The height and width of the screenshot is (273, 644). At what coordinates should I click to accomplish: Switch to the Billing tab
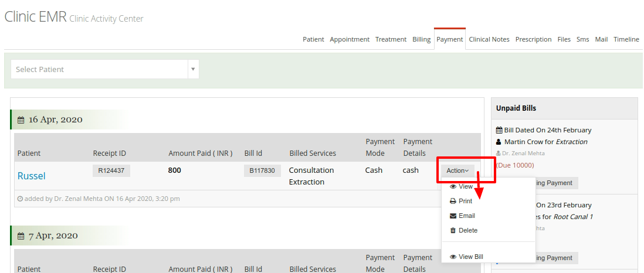[421, 39]
